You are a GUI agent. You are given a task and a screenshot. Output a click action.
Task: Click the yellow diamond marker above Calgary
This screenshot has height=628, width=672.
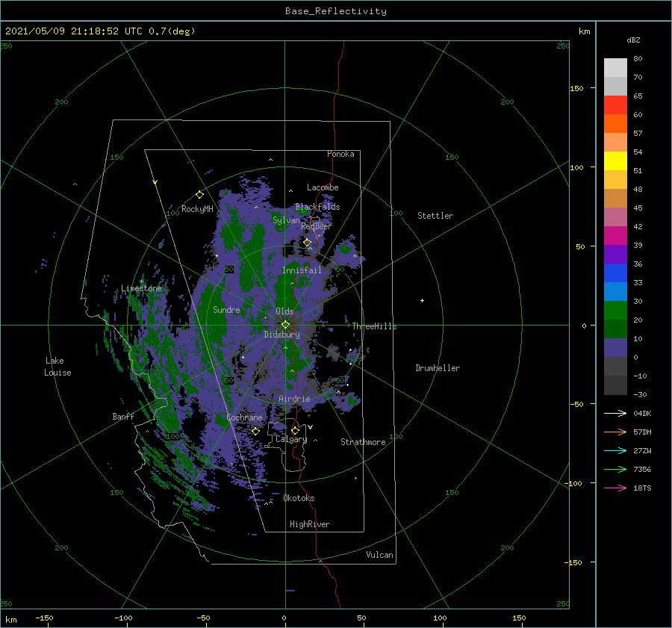point(295,430)
